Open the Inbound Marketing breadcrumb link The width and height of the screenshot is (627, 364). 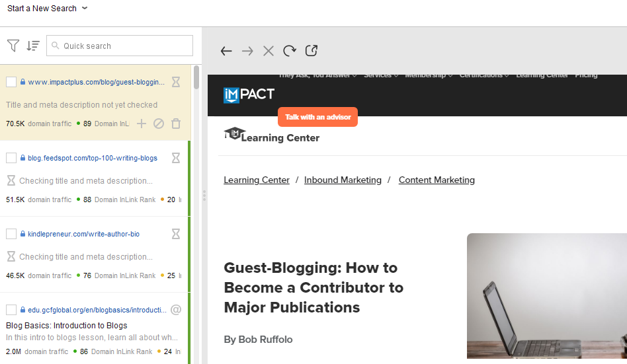point(343,180)
